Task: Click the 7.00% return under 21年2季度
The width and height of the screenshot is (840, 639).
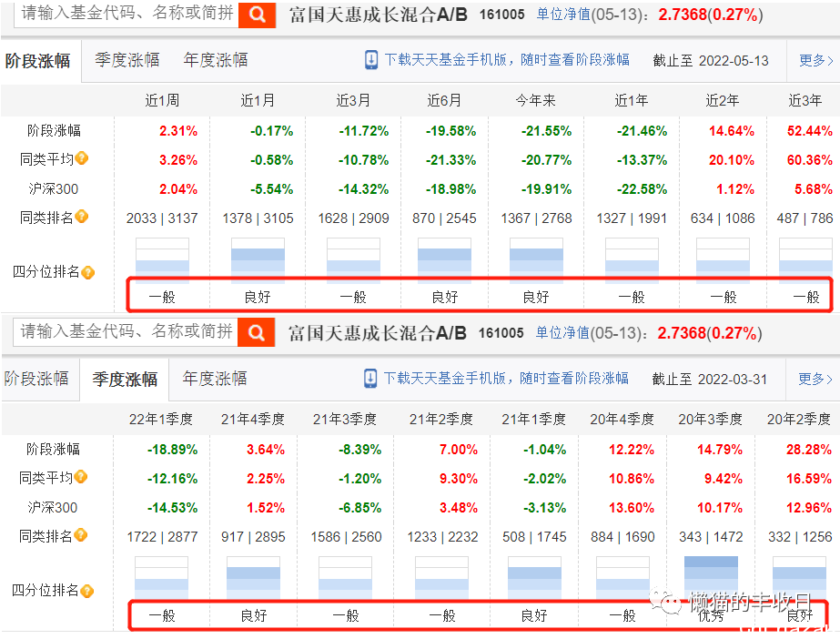Action: click(x=459, y=450)
